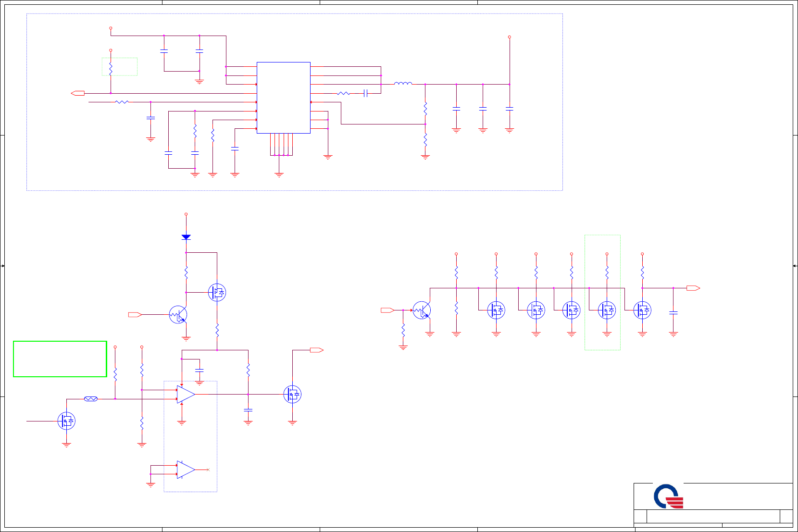Select the MOSFET right of upper op-amp
The width and height of the screenshot is (798, 532).
292,395
